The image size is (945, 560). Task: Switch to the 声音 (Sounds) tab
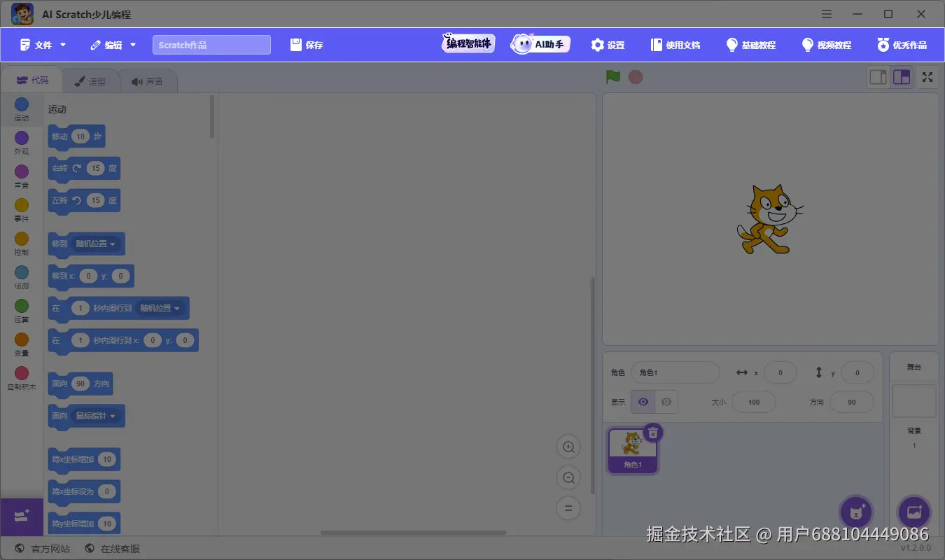pos(148,80)
